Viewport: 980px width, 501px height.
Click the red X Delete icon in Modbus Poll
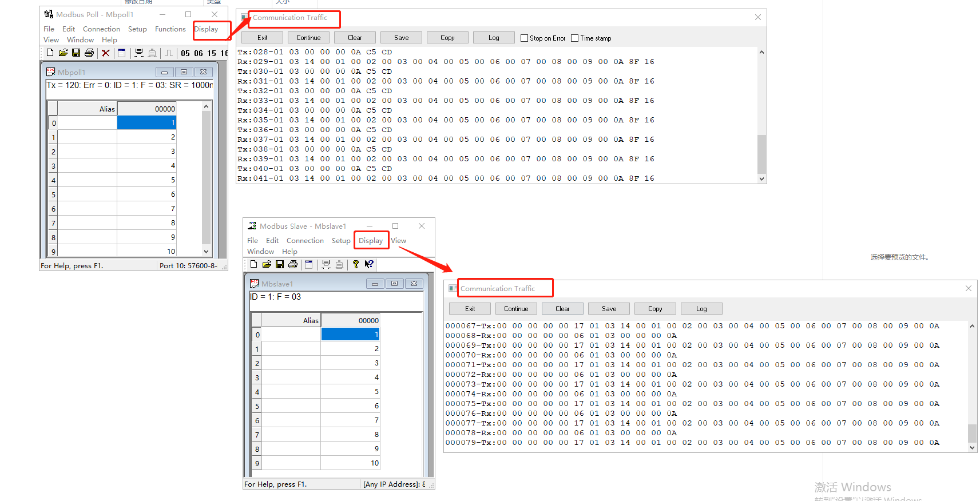pos(106,53)
